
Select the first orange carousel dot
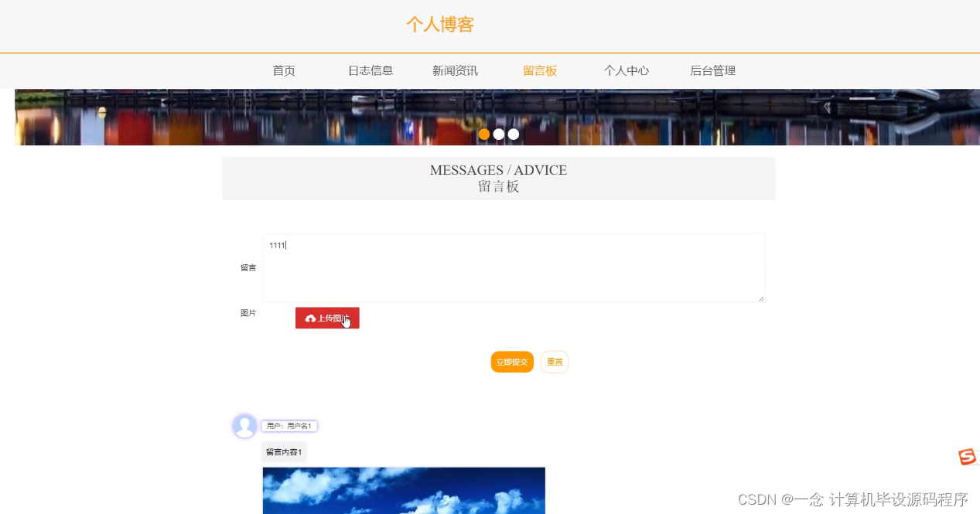click(483, 134)
